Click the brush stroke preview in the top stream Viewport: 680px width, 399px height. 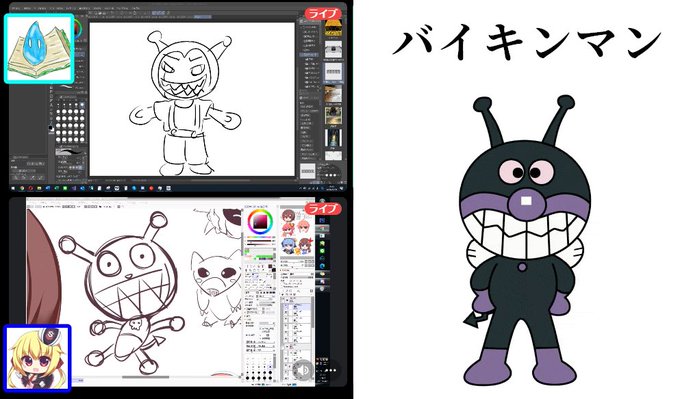pos(71,153)
